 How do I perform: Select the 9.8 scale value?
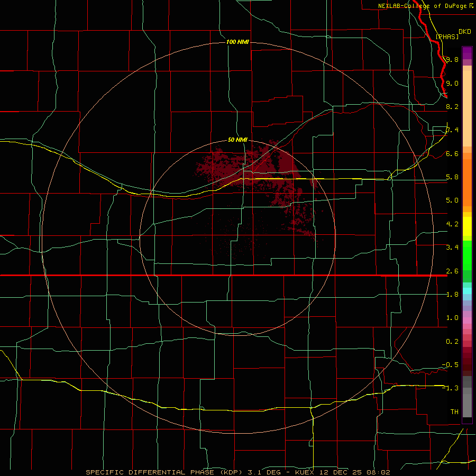(452, 59)
